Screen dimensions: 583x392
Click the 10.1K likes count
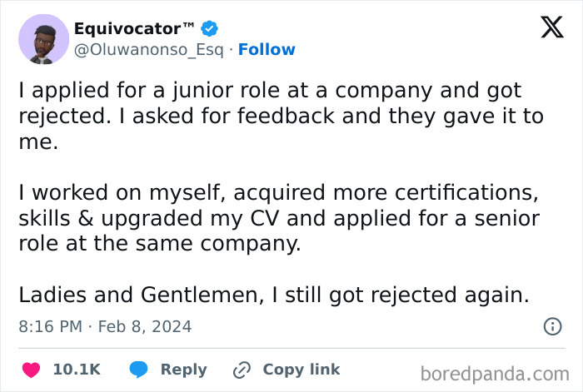point(76,370)
